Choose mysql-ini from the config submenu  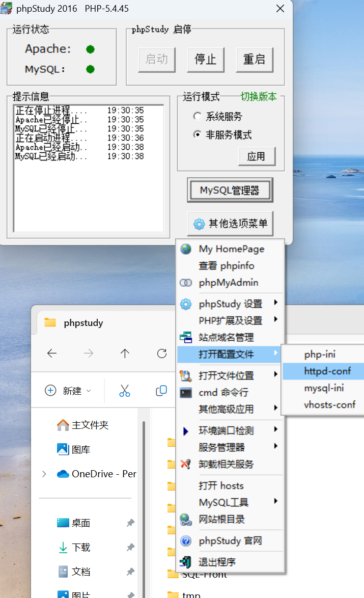[323, 388]
